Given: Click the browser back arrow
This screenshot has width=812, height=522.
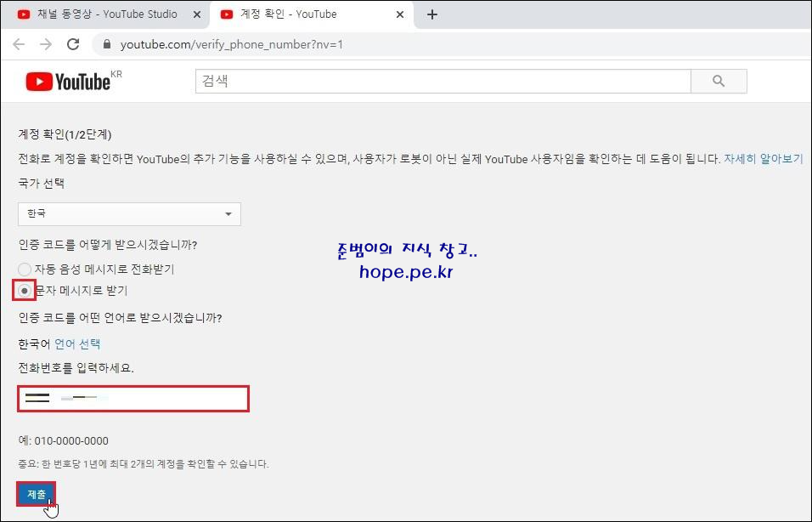Looking at the screenshot, I should (20, 44).
